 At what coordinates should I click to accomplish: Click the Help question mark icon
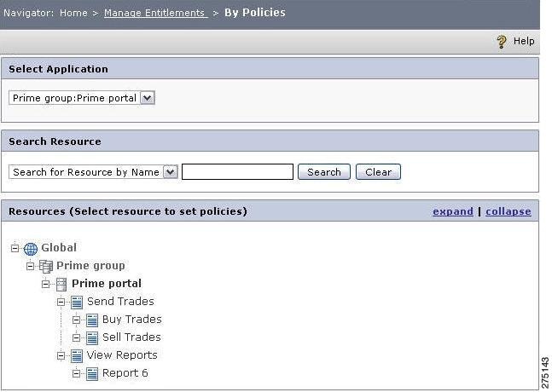click(502, 42)
